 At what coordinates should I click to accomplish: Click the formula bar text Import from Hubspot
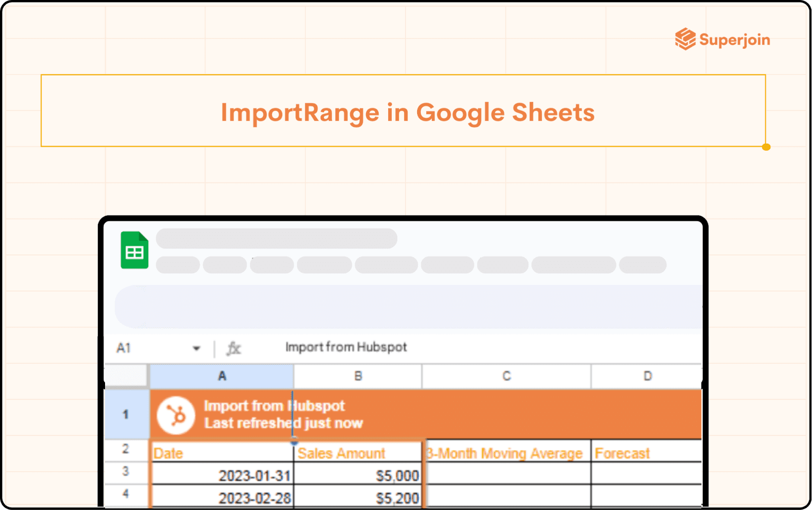click(x=346, y=347)
